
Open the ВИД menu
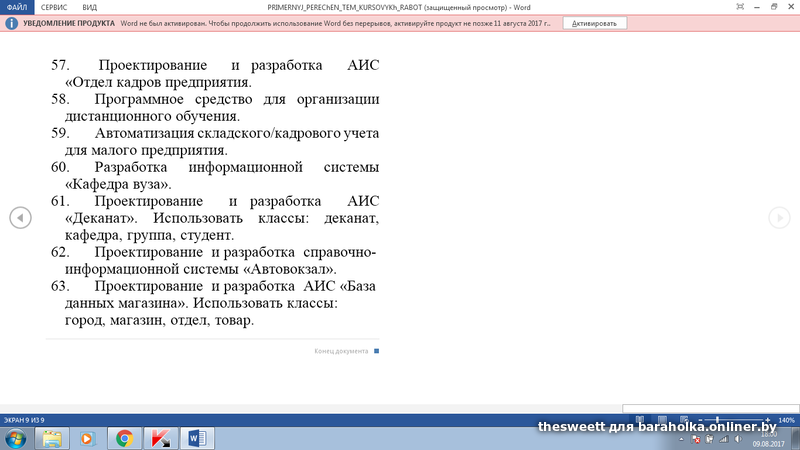(x=89, y=7)
